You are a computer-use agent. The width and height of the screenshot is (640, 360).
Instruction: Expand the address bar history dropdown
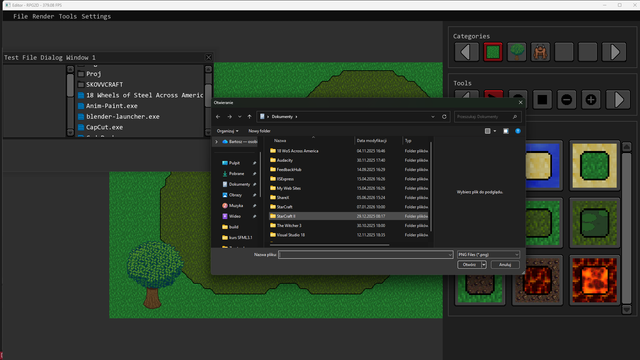point(433,117)
